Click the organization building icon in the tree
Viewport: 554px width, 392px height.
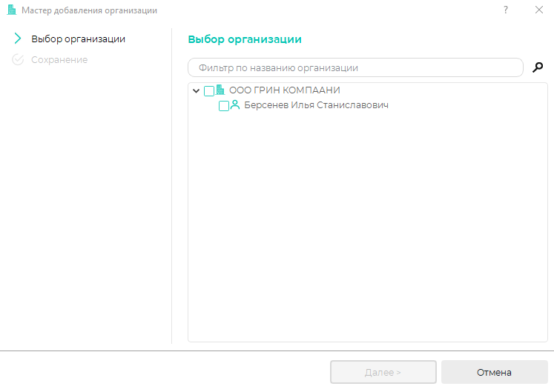pos(220,90)
